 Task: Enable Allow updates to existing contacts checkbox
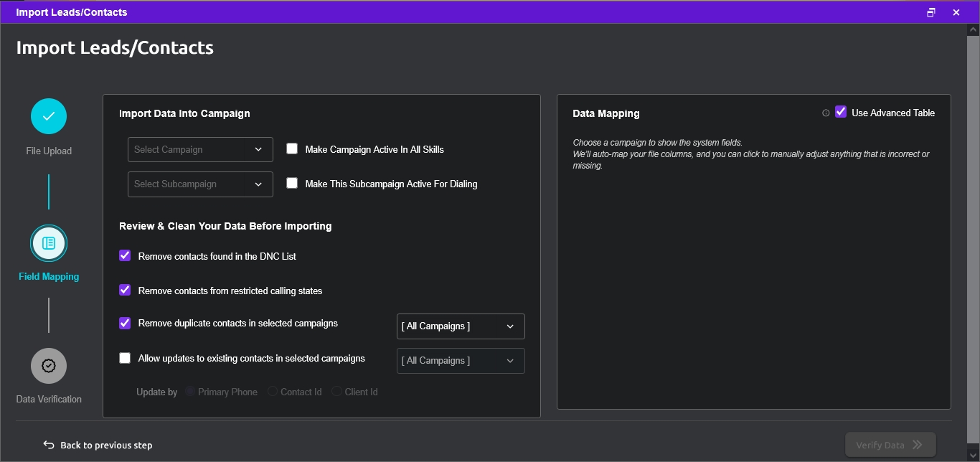pyautogui.click(x=125, y=358)
